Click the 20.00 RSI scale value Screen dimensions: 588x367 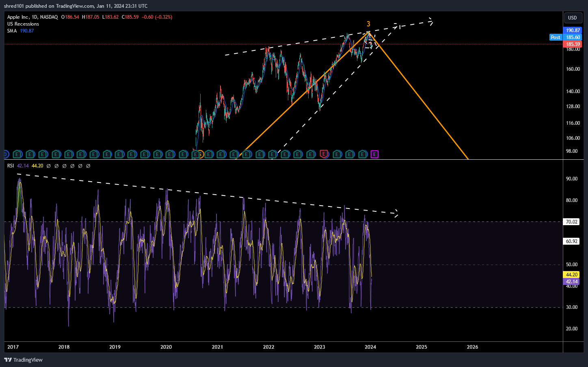point(572,329)
